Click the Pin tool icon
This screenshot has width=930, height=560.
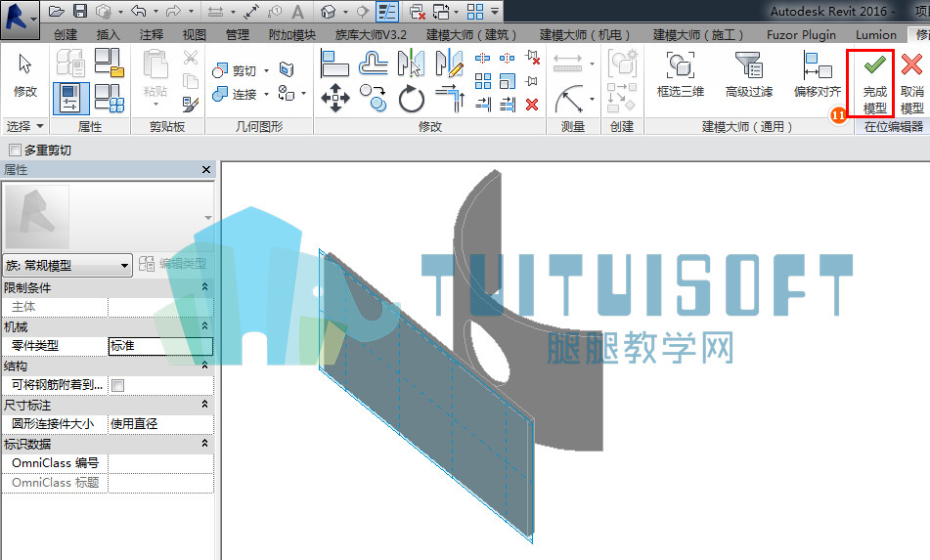(531, 80)
